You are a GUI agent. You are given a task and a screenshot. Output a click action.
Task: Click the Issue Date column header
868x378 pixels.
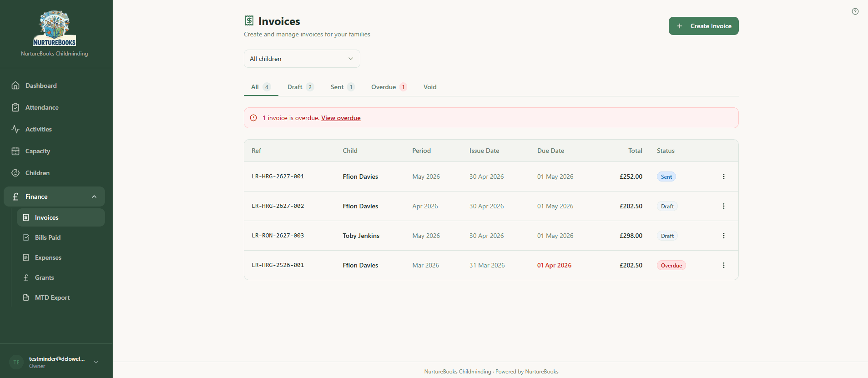pos(484,151)
